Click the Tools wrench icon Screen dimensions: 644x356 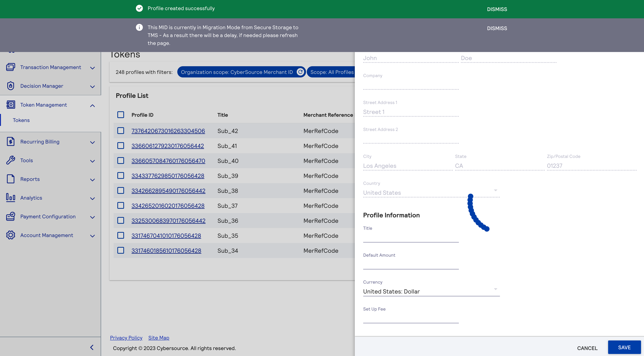click(x=10, y=160)
